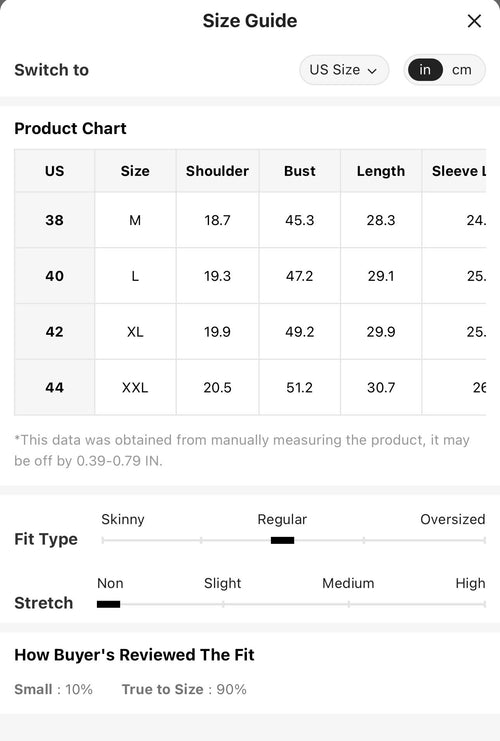Select the size XL cell
Viewport: 500px width, 741px height.
(x=135, y=331)
